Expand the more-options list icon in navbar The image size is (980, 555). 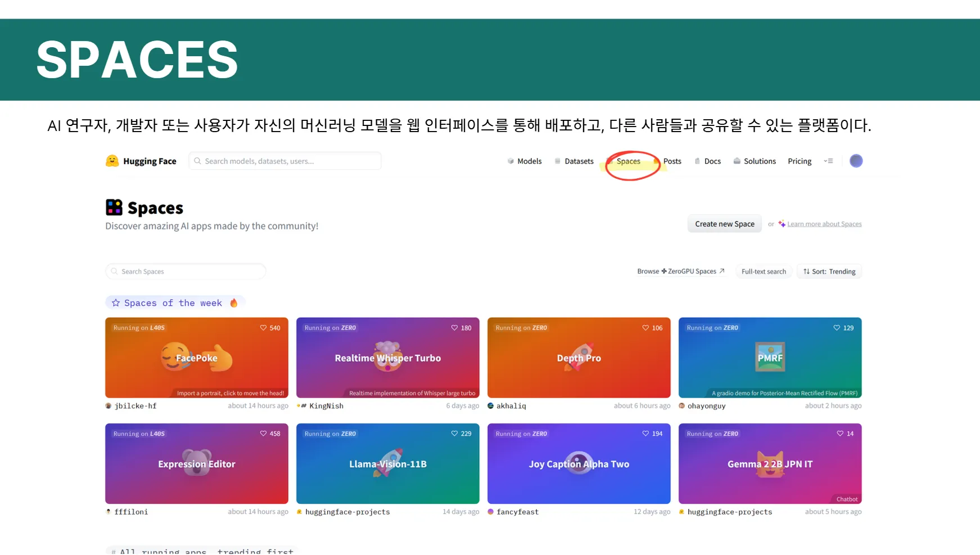pyautogui.click(x=828, y=161)
